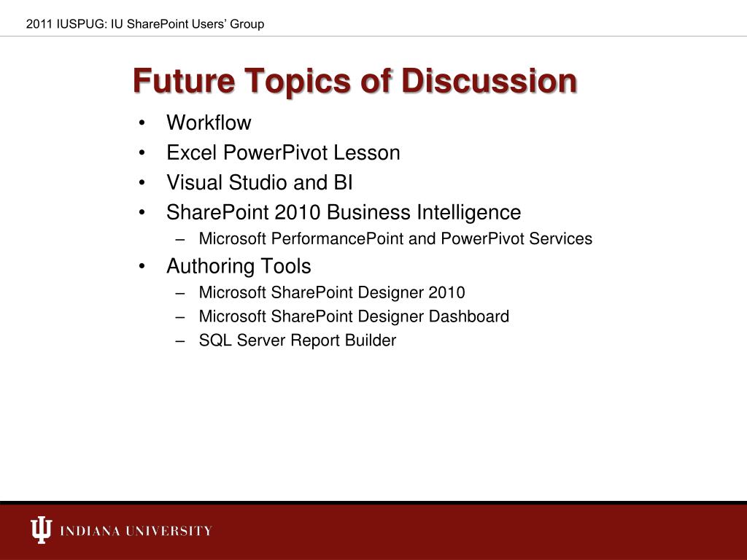The height and width of the screenshot is (560, 747).
Task: Click the 'Visual Studio and BI' bullet
Action: coord(260,183)
